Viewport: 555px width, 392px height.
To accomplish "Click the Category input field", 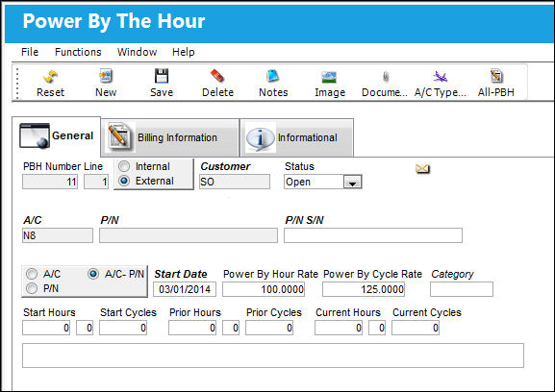I will pyautogui.click(x=462, y=289).
